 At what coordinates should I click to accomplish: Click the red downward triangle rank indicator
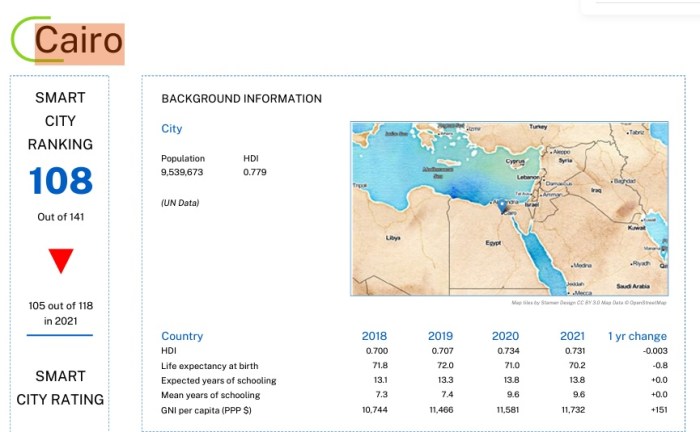pos(61,261)
